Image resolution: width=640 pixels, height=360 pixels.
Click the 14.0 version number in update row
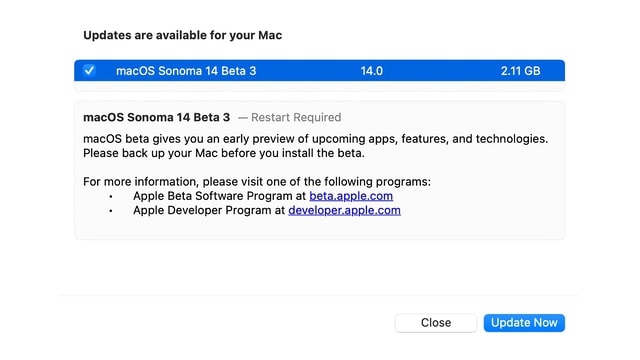click(371, 71)
